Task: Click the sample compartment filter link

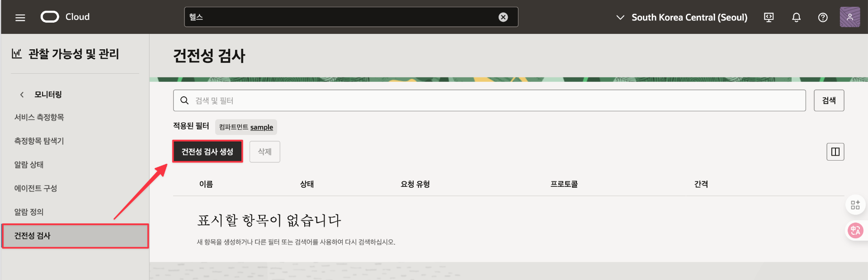Action: [261, 127]
